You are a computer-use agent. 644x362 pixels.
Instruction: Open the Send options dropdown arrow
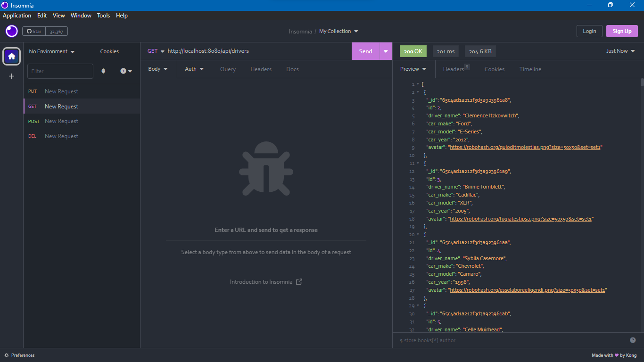coord(386,51)
